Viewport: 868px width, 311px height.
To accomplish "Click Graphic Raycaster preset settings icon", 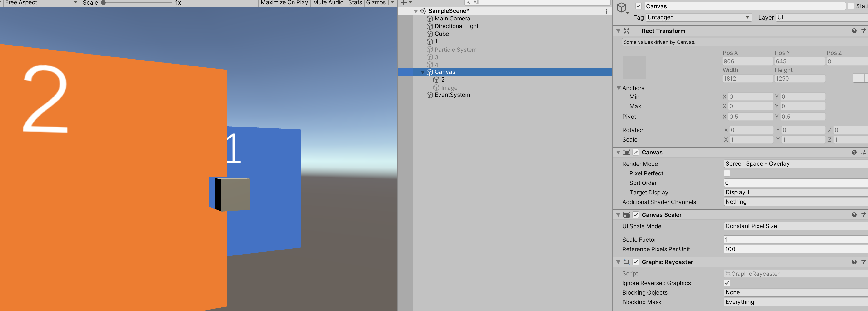I will click(863, 262).
